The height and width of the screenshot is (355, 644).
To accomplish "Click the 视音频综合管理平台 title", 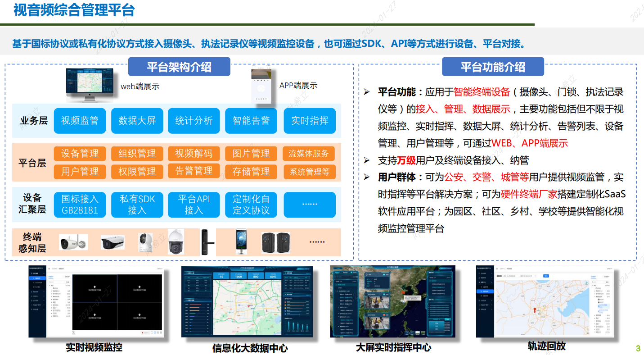I will point(74,9).
